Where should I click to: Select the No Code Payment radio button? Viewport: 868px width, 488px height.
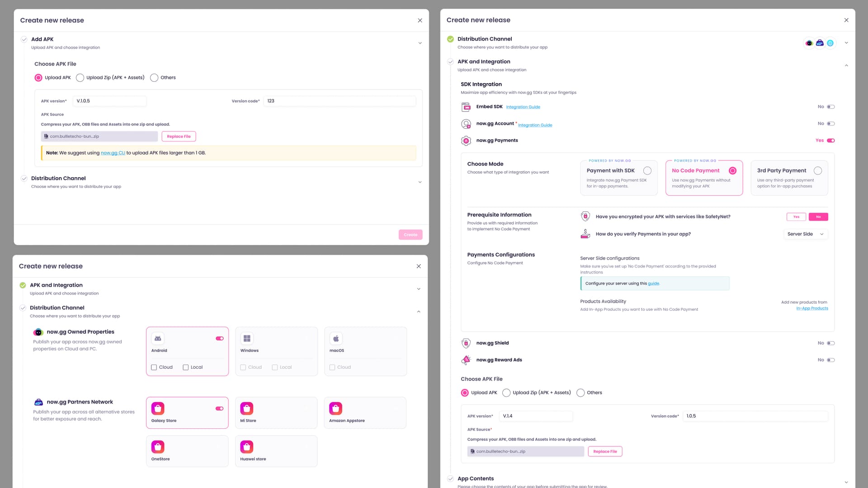point(733,171)
